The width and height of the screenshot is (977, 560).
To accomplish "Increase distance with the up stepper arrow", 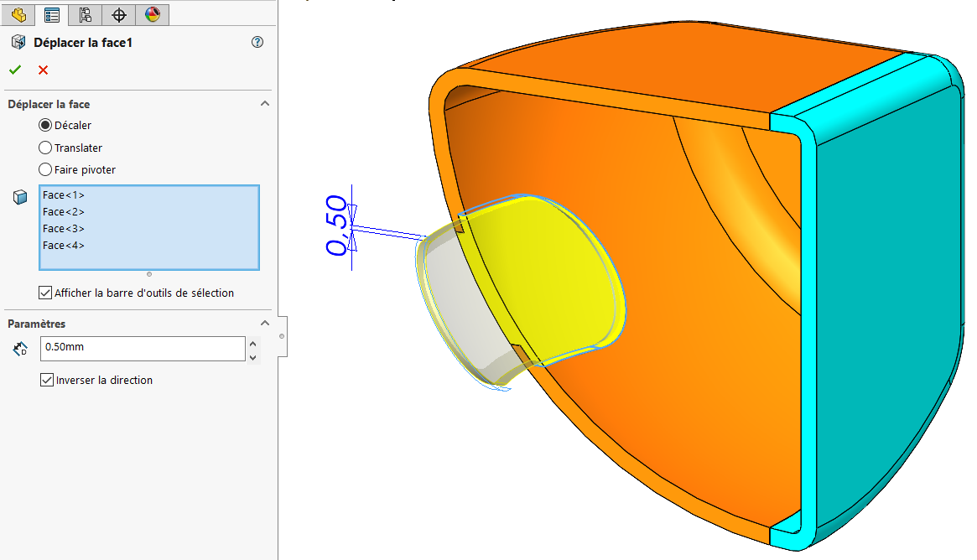I will (x=253, y=343).
